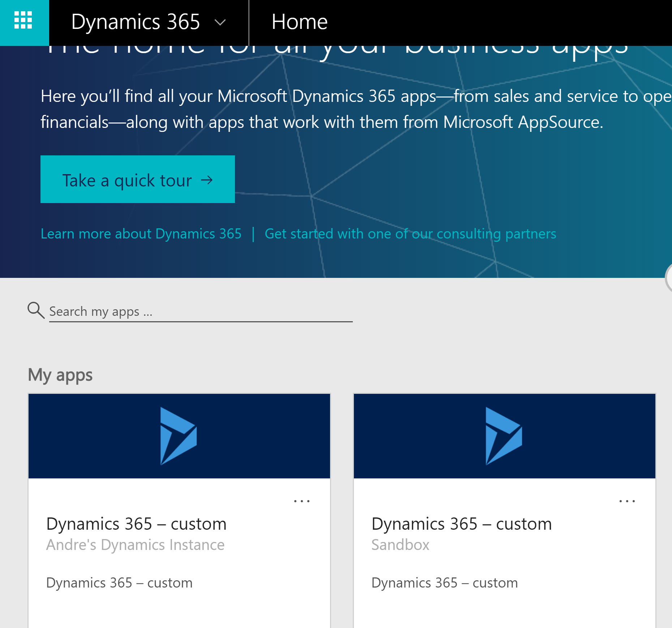Click the description text on Sandbox tile
The width and height of the screenshot is (672, 628).
[445, 583]
